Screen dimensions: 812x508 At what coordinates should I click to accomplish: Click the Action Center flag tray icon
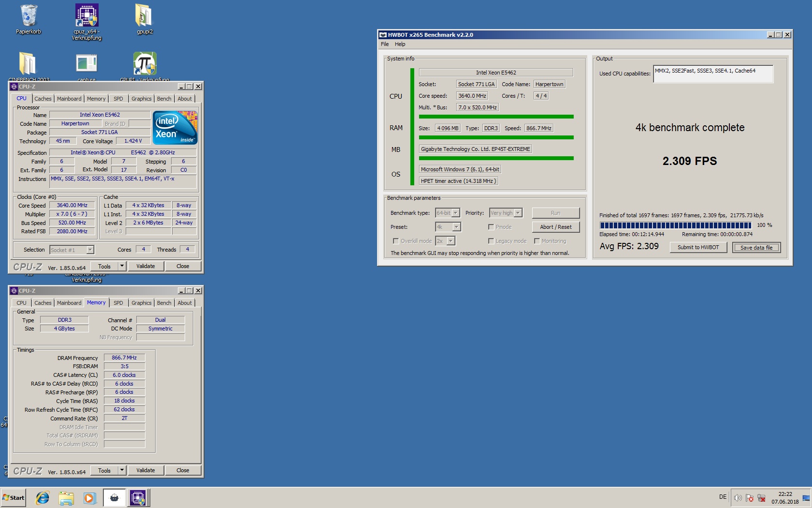750,498
